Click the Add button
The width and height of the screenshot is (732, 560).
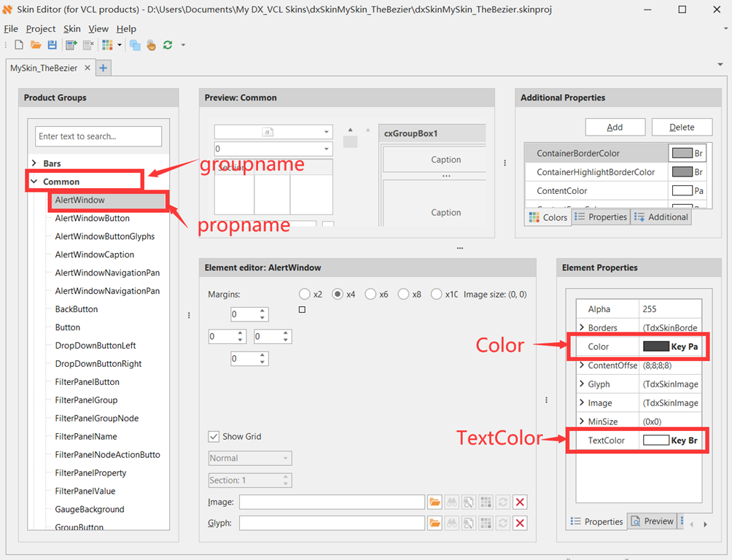(x=615, y=127)
